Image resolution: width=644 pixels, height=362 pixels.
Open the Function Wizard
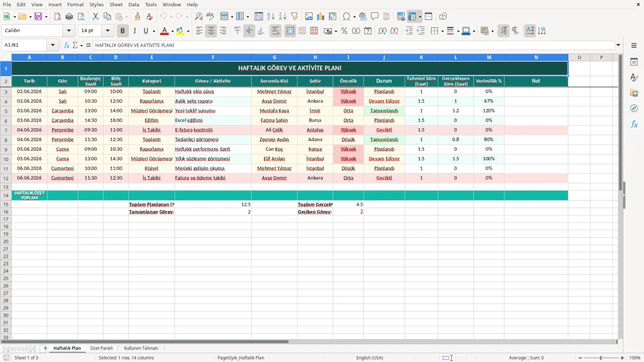[67, 45]
